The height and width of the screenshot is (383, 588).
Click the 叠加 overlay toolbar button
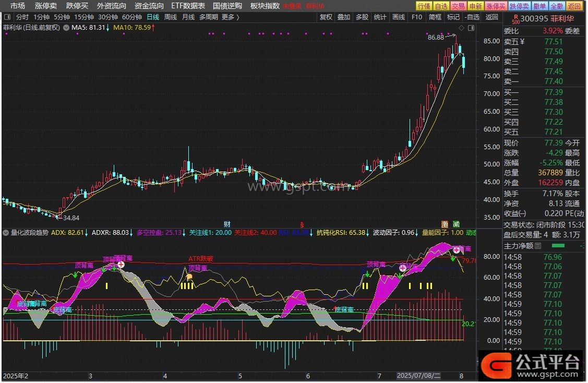(343, 17)
